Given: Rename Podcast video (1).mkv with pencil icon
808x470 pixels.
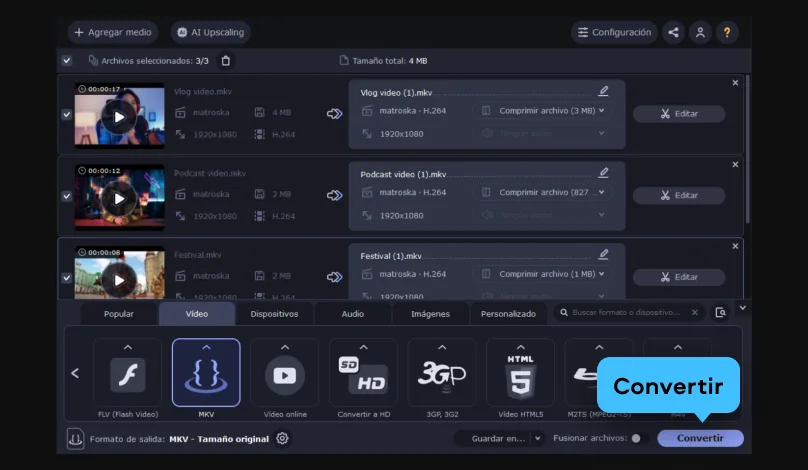Looking at the screenshot, I should click(x=603, y=173).
